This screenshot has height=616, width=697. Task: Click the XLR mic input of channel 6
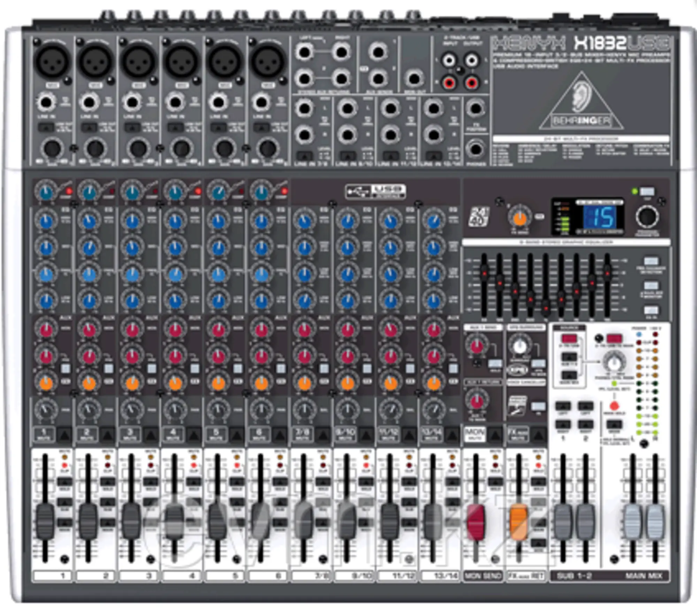point(268,62)
